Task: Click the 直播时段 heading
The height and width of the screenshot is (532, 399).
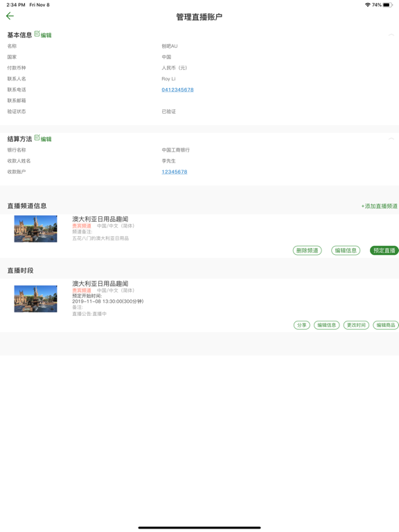Action: point(20,270)
